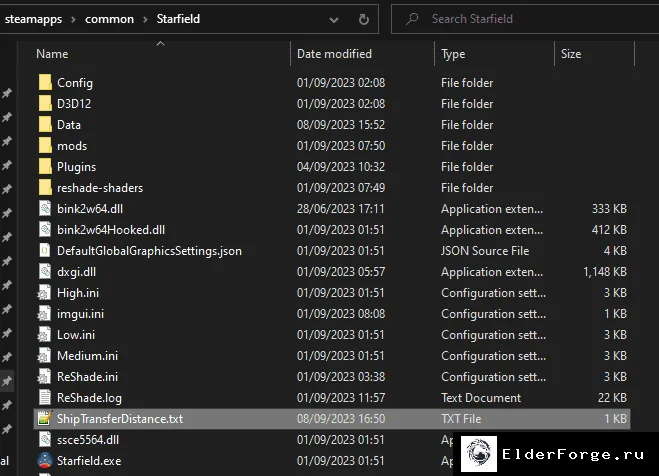Select the dxgi.dll file icon
Image resolution: width=659 pixels, height=476 pixels.
pyautogui.click(x=45, y=271)
